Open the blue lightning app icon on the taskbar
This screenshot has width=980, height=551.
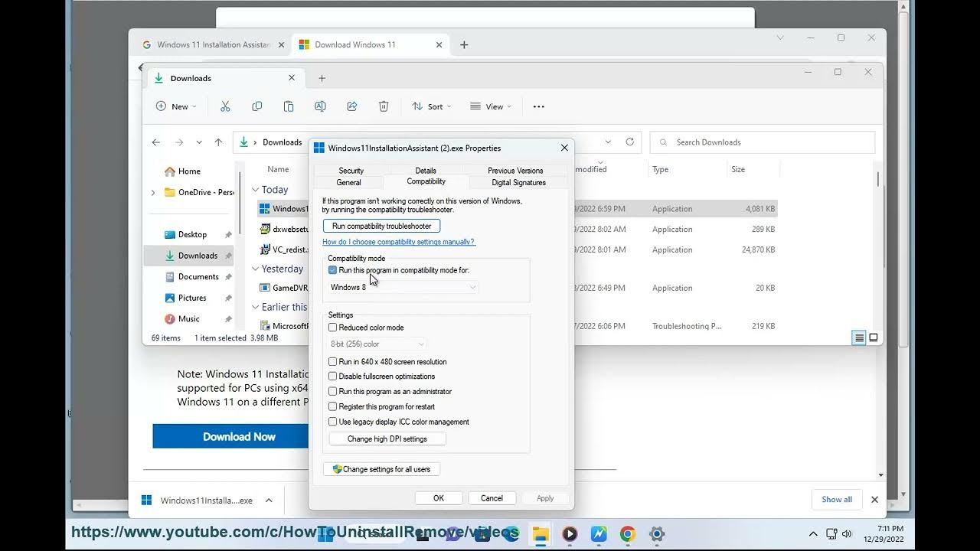[x=599, y=534]
